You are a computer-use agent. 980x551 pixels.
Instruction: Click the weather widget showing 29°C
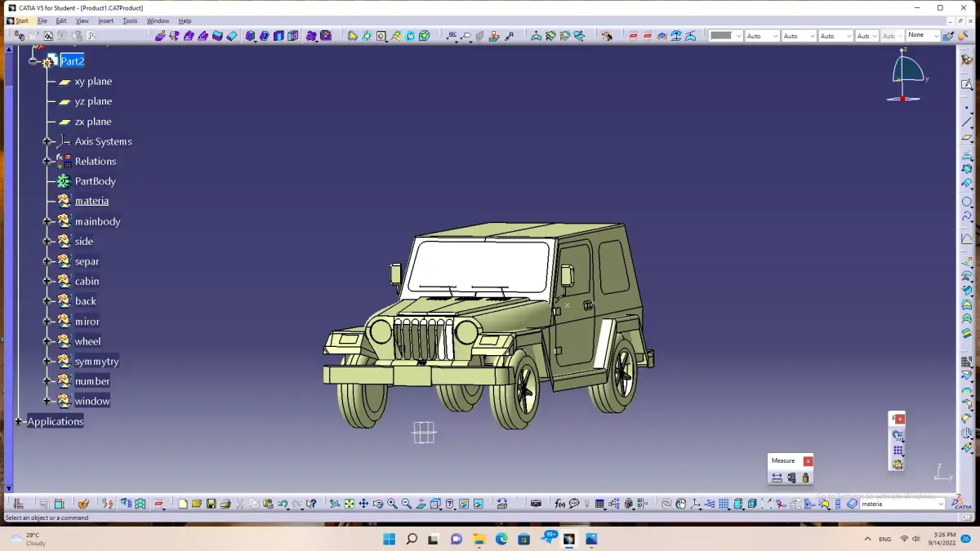click(x=27, y=539)
